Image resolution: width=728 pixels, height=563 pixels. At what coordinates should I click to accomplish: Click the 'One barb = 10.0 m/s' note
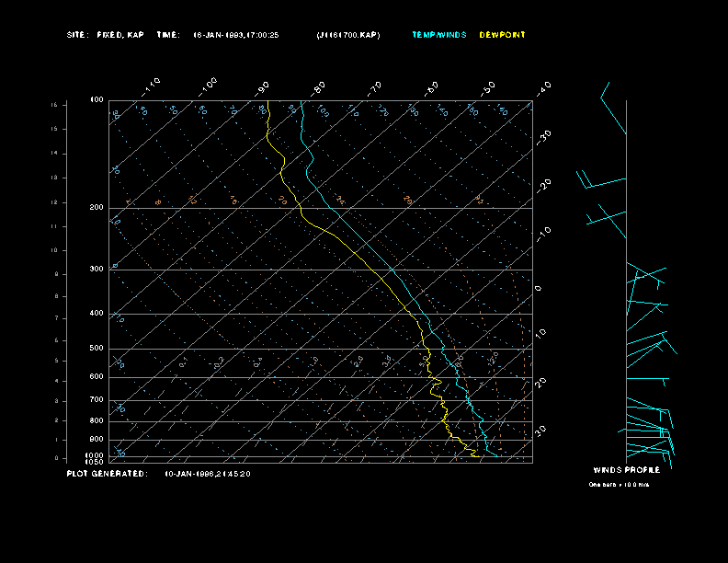coord(619,484)
